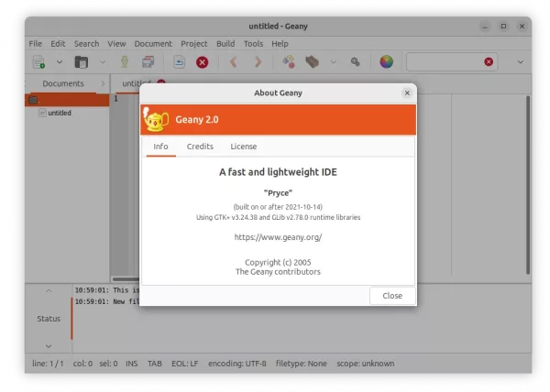The width and height of the screenshot is (550, 392).
Task: Open the File menu
Action: point(36,44)
